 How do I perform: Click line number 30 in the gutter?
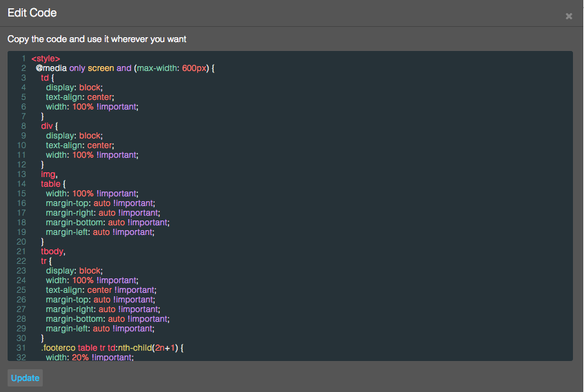point(21,338)
